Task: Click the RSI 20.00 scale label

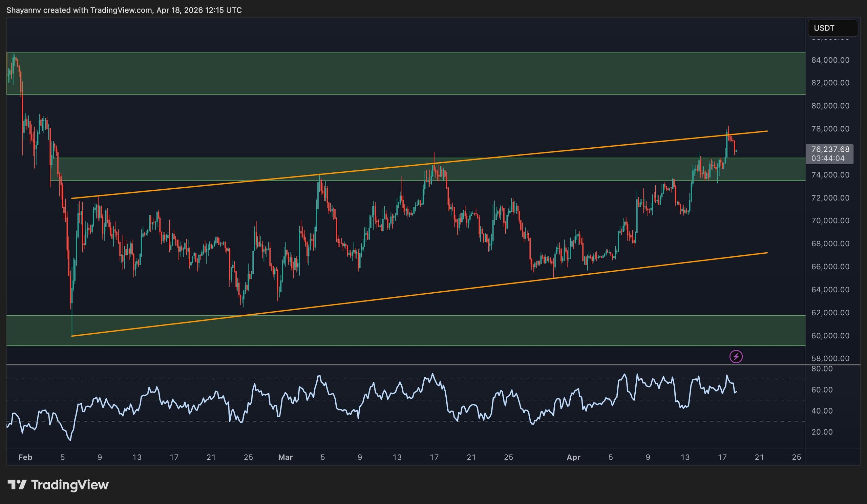Action: (x=822, y=432)
